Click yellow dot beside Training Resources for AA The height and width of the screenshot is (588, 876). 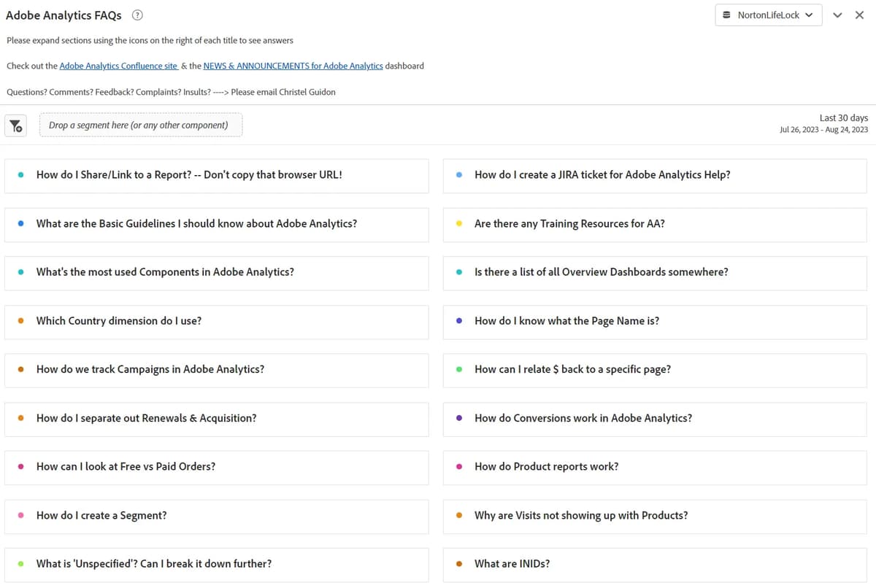coord(458,224)
